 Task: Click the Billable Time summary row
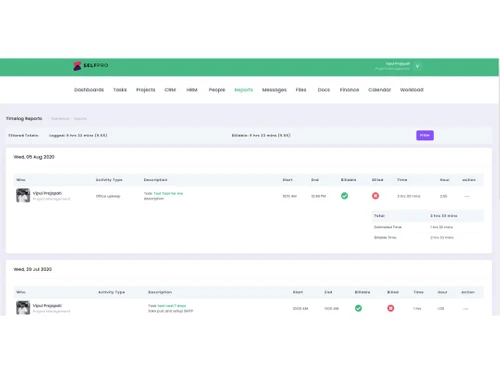point(427,238)
